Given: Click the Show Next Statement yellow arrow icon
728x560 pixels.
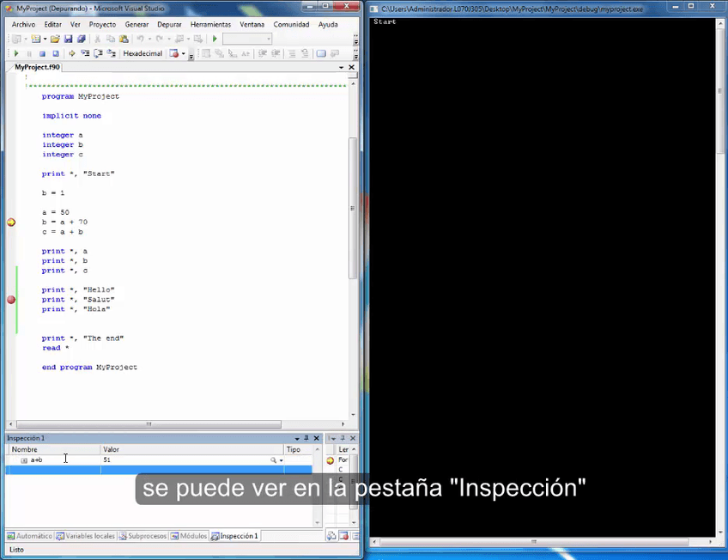Looking at the screenshot, I should 72,54.
